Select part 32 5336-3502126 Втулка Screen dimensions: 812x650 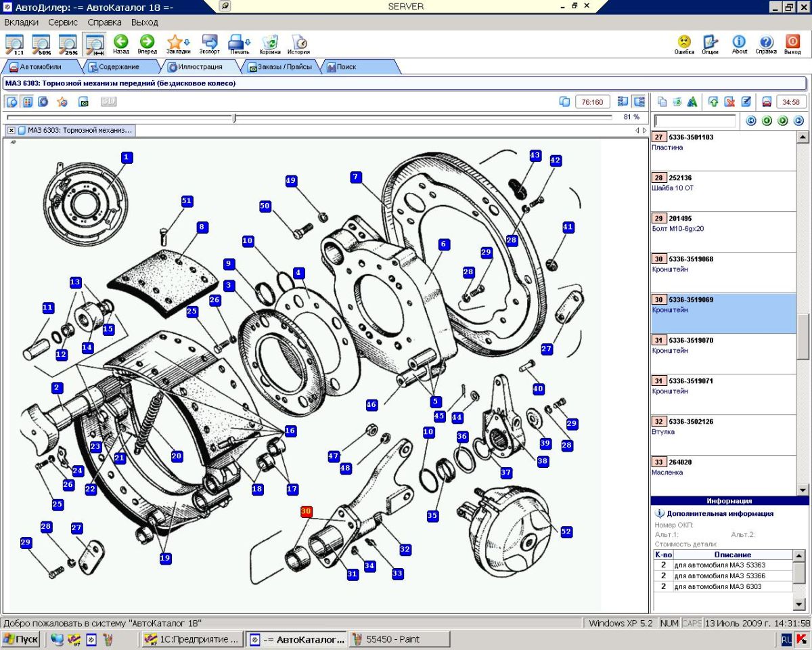(723, 435)
